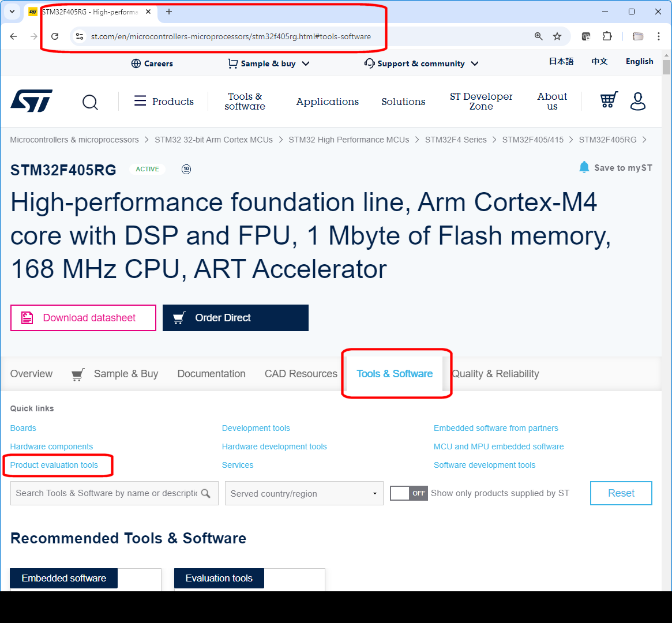Open the shopping cart icon
Screen dimensions: 672x623
(609, 100)
